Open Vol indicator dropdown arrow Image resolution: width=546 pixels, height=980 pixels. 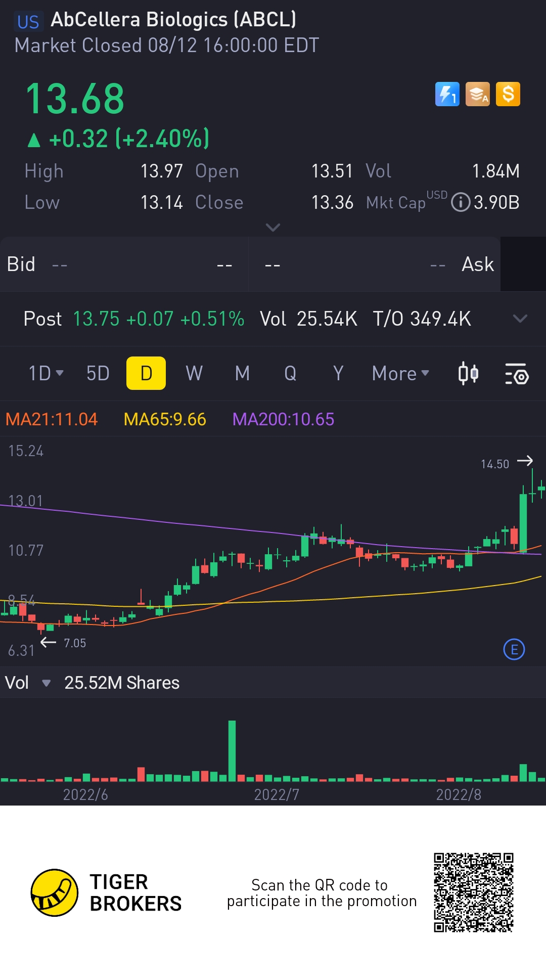(46, 683)
